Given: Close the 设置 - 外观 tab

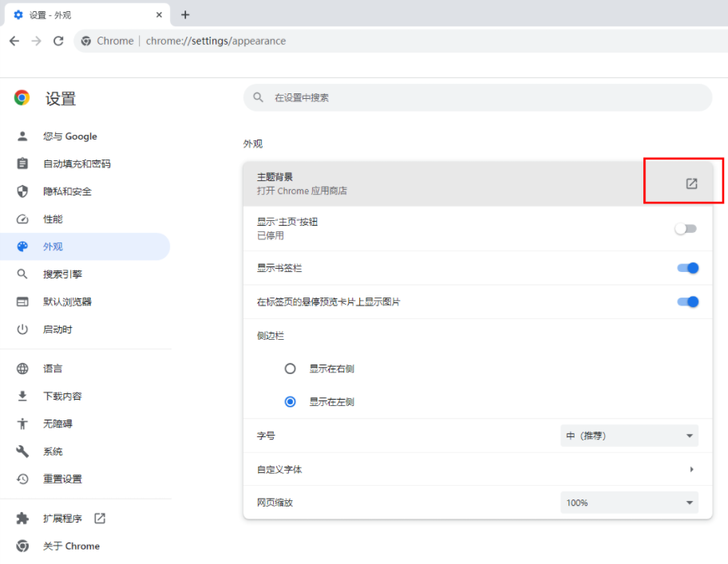Looking at the screenshot, I should click(x=160, y=15).
